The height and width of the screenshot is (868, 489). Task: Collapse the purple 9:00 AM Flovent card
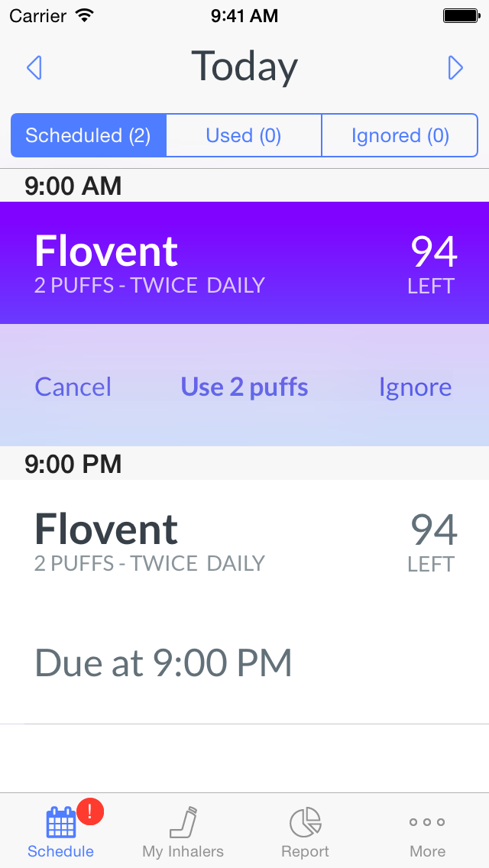[x=244, y=263]
